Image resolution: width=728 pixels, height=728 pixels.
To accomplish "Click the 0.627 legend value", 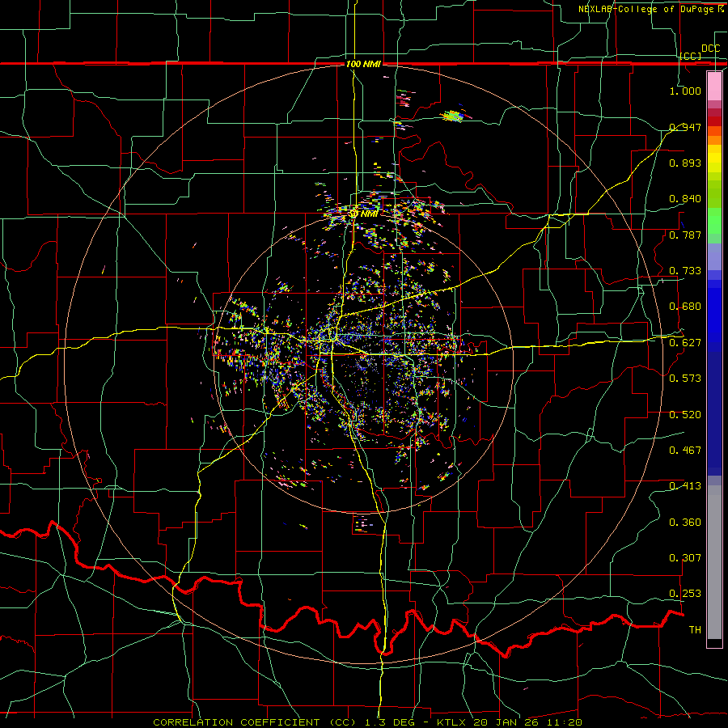I will 685,343.
